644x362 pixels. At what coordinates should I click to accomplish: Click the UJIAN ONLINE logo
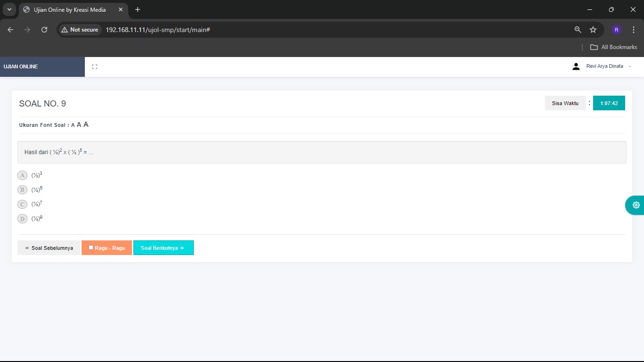21,66
